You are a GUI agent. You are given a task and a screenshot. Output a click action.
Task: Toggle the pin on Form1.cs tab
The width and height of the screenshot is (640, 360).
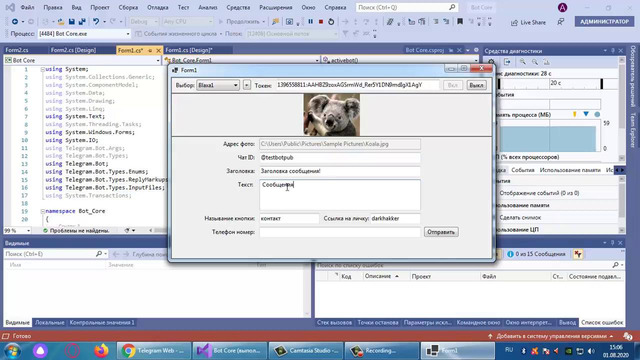[150, 50]
